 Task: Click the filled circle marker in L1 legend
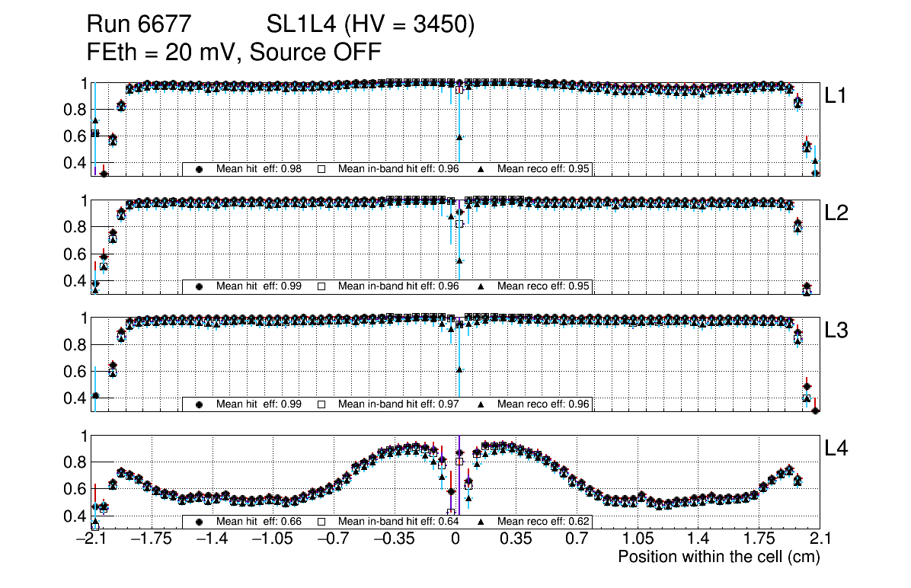point(200,169)
